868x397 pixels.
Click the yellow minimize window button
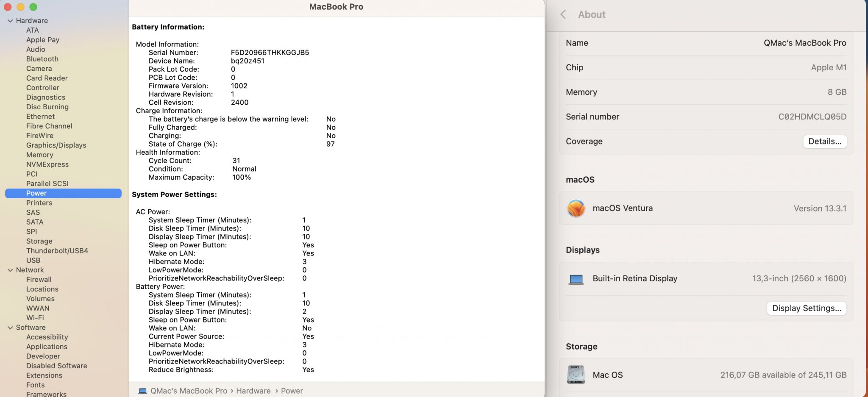[20, 7]
